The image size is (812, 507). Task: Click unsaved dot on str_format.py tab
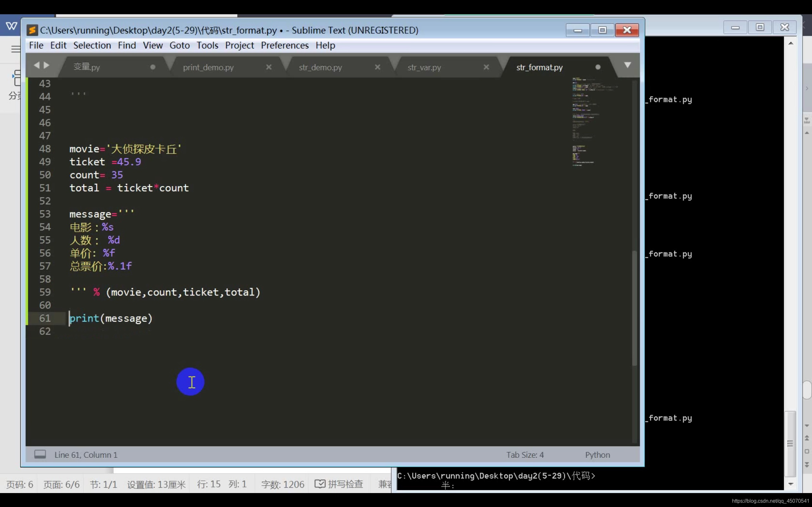598,67
